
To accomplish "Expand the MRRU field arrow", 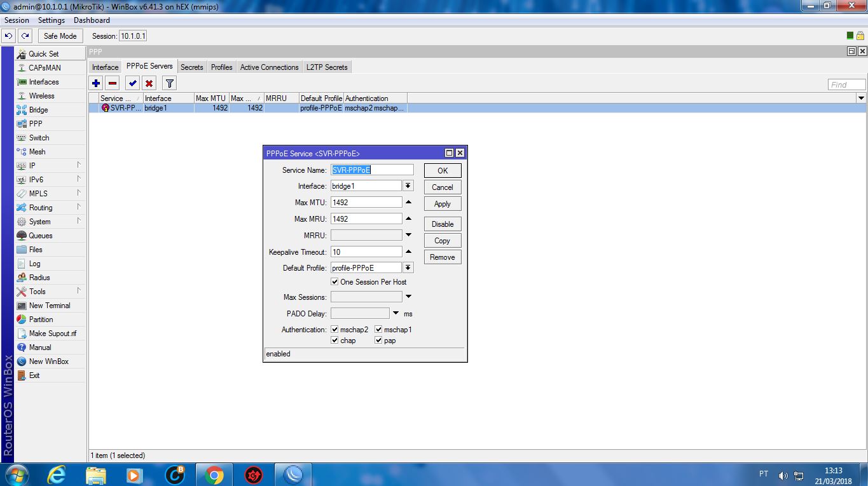I will [408, 235].
